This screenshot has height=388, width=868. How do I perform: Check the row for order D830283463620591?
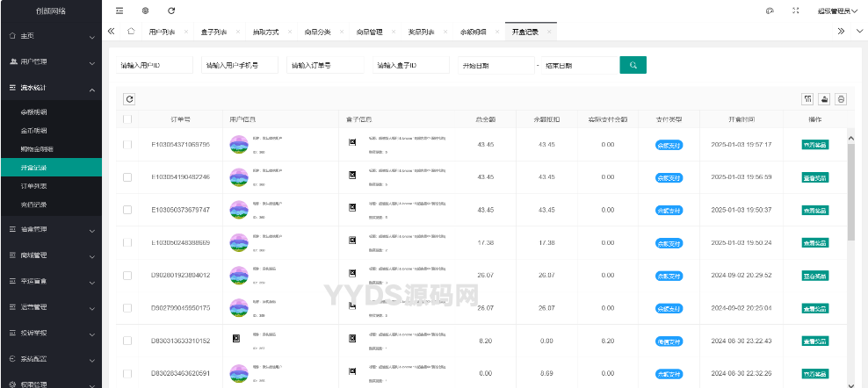(127, 373)
